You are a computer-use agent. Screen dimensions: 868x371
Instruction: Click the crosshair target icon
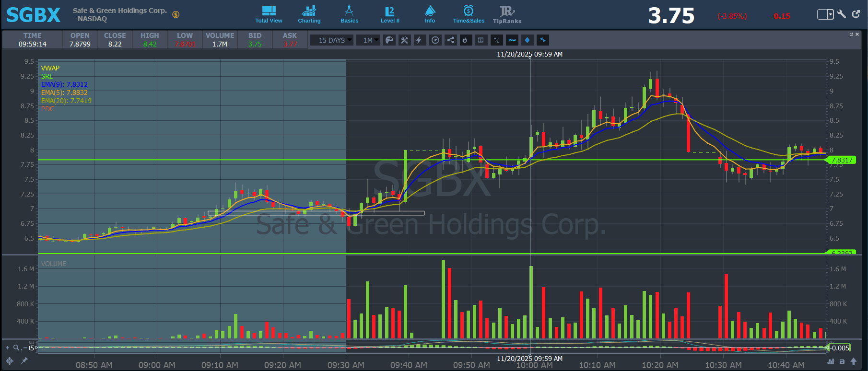click(10, 361)
